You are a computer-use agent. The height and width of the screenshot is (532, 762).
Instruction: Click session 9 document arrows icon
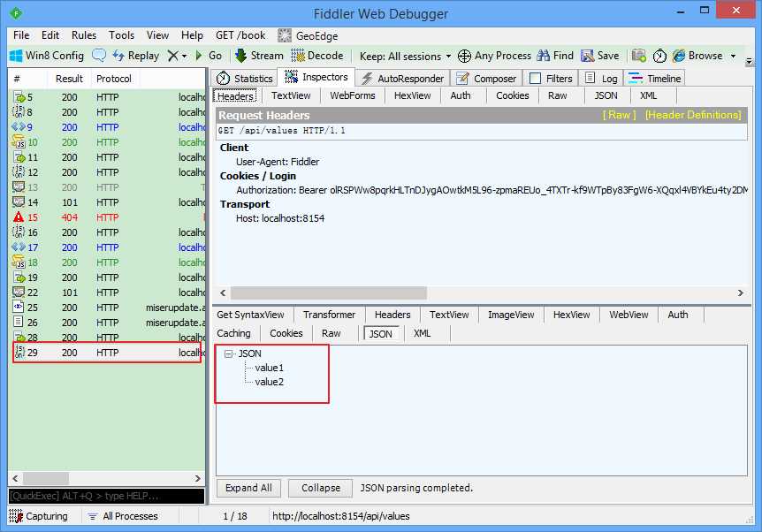pos(19,126)
